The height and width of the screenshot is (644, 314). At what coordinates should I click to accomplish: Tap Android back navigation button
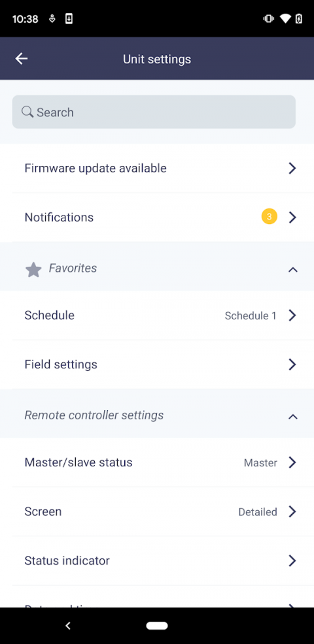pos(68,626)
